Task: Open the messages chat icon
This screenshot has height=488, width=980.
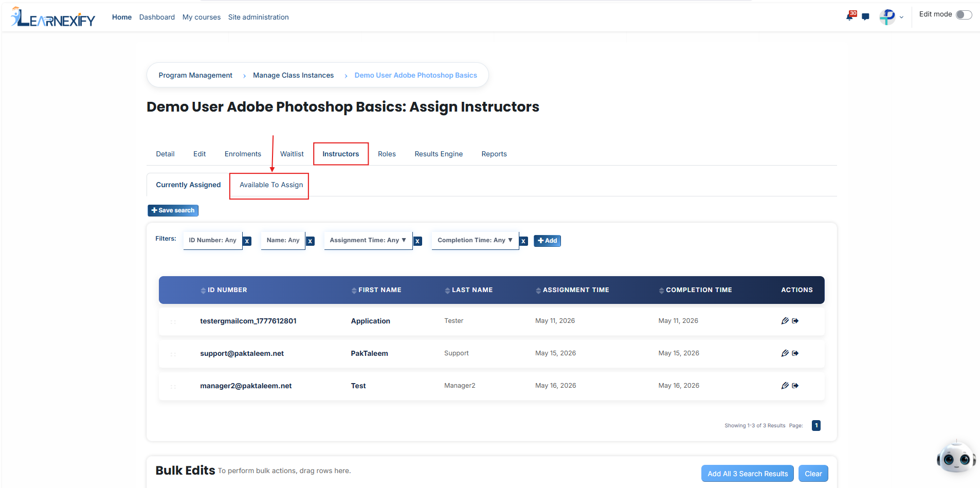Action: 865,17
